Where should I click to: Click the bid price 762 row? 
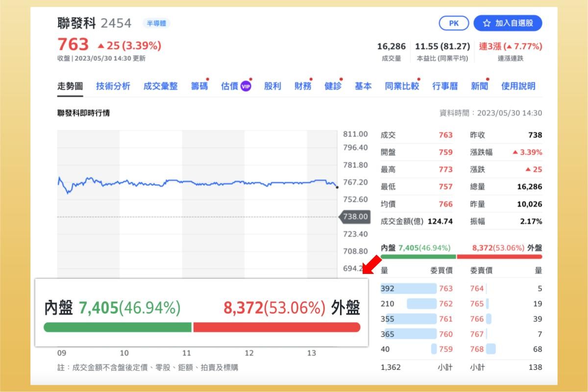417,304
